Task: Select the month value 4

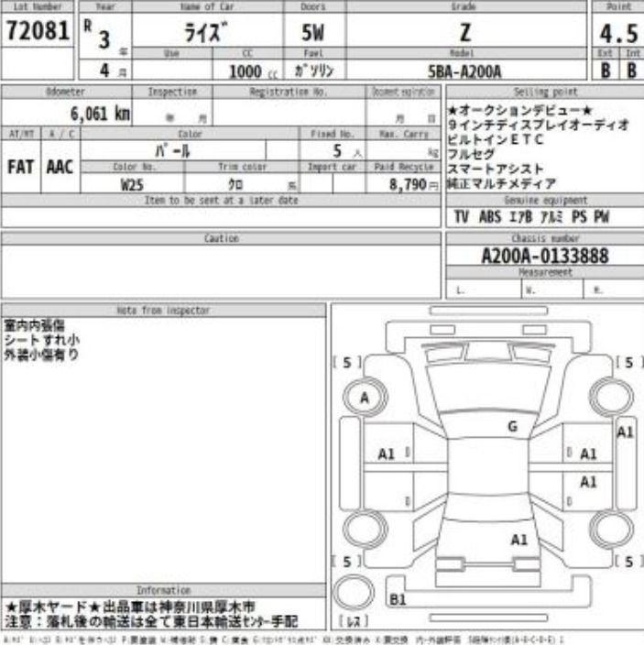Action: click(105, 71)
